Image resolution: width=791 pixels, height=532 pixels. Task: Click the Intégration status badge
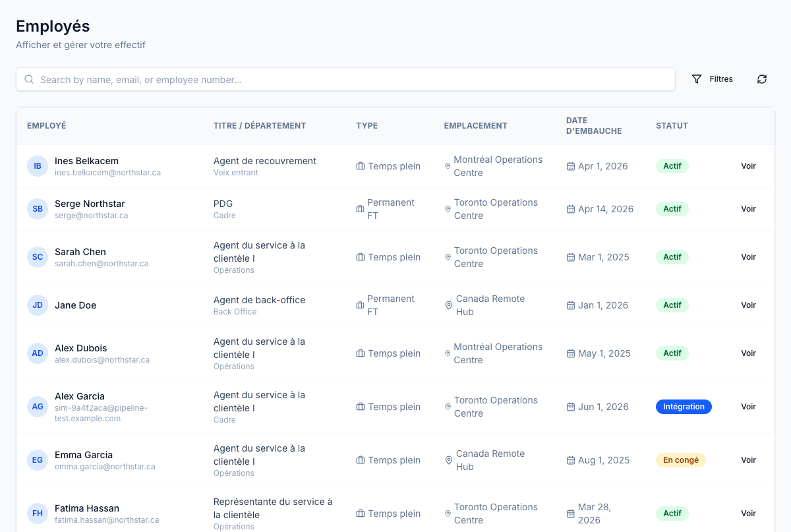[x=684, y=407]
